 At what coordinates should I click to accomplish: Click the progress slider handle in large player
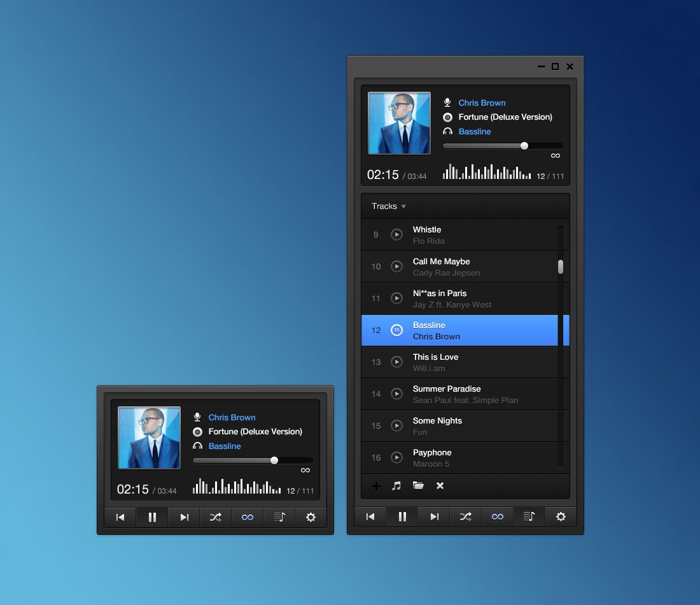(524, 146)
